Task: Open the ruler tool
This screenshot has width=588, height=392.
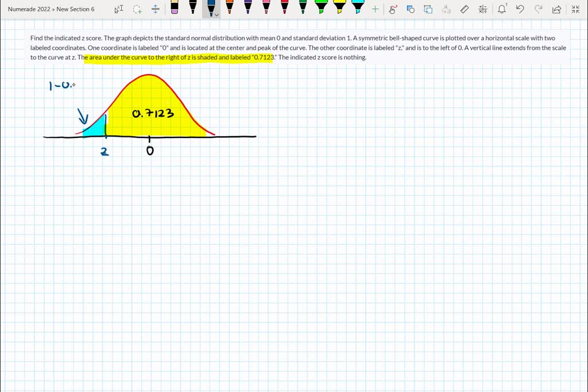Action: (465, 9)
